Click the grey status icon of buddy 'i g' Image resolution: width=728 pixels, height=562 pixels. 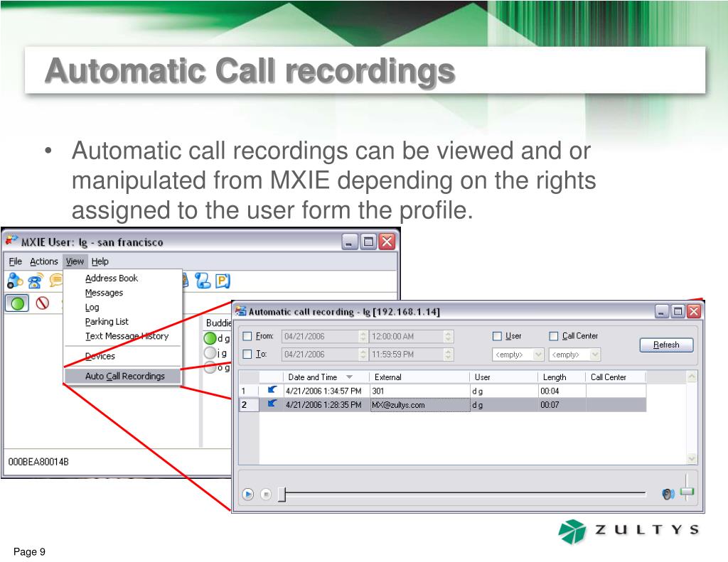tap(210, 352)
